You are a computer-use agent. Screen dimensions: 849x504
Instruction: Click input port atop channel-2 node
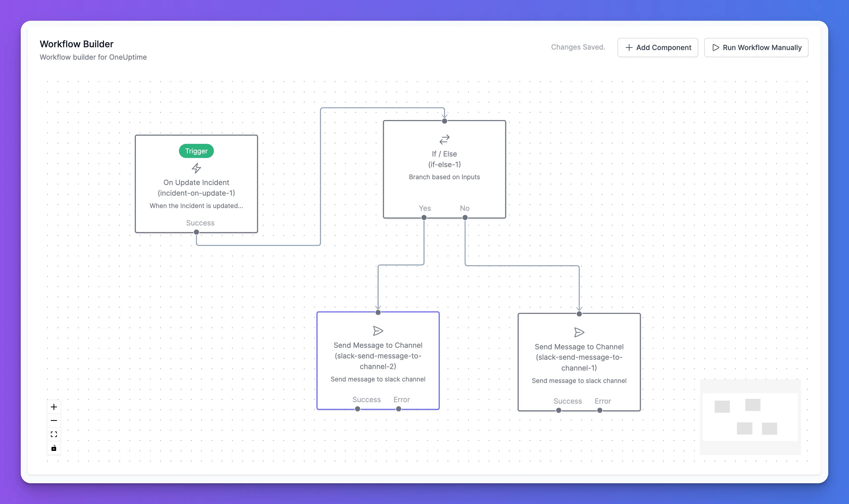[x=378, y=312]
